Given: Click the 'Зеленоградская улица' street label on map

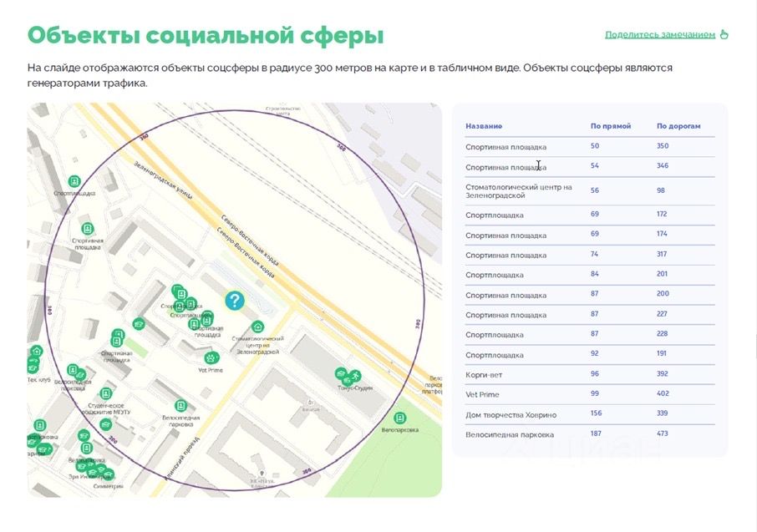Looking at the screenshot, I should pyautogui.click(x=163, y=180).
